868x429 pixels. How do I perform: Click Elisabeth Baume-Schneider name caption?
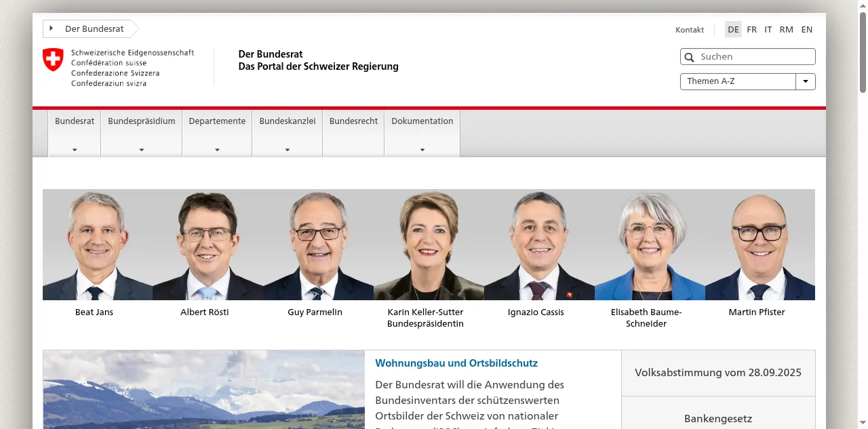coord(646,318)
